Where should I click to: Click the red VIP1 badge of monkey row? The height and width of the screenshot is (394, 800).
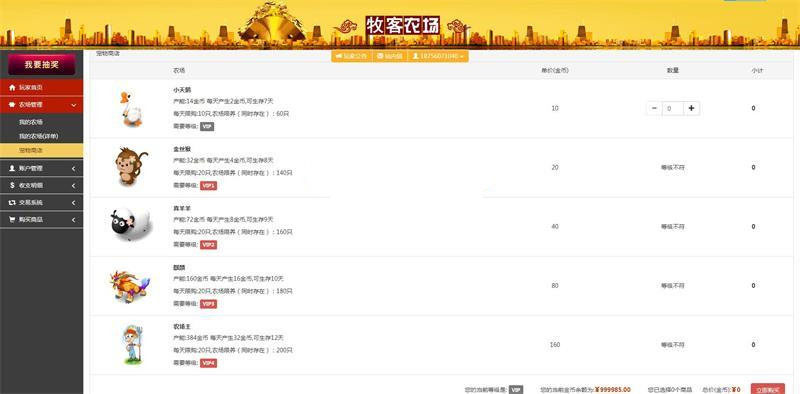[x=208, y=186]
